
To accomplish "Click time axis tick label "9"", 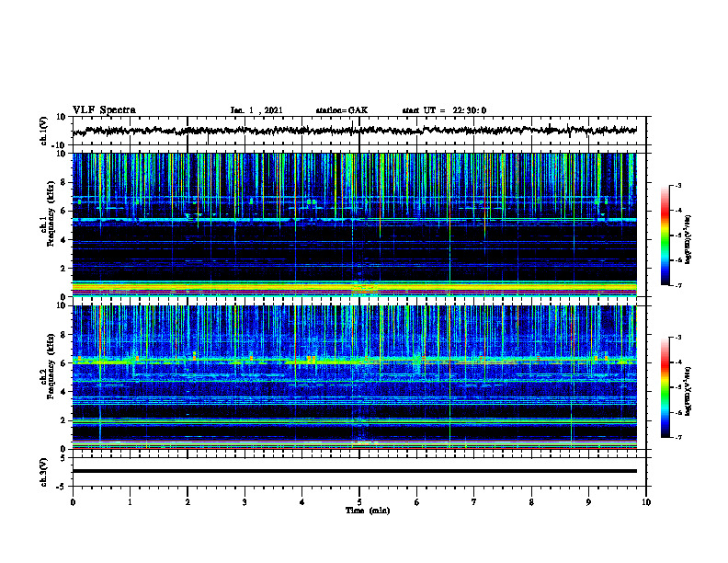I will click(x=588, y=502).
